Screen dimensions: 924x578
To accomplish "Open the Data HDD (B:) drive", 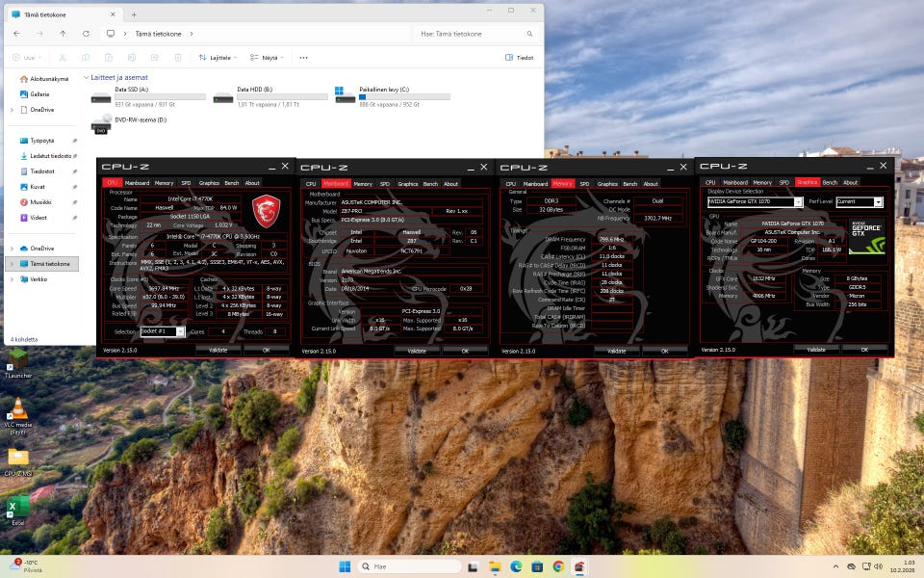I will click(270, 96).
